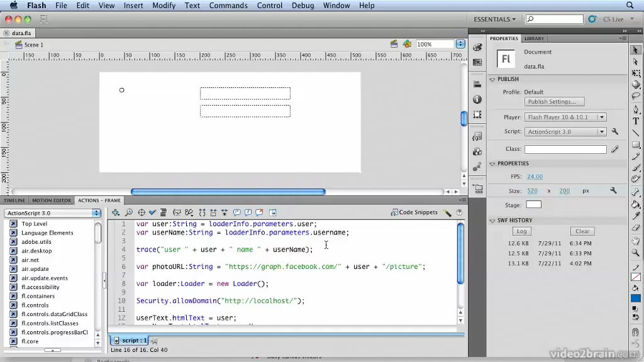
Task: Edit class definition pencil icon
Action: click(615, 149)
